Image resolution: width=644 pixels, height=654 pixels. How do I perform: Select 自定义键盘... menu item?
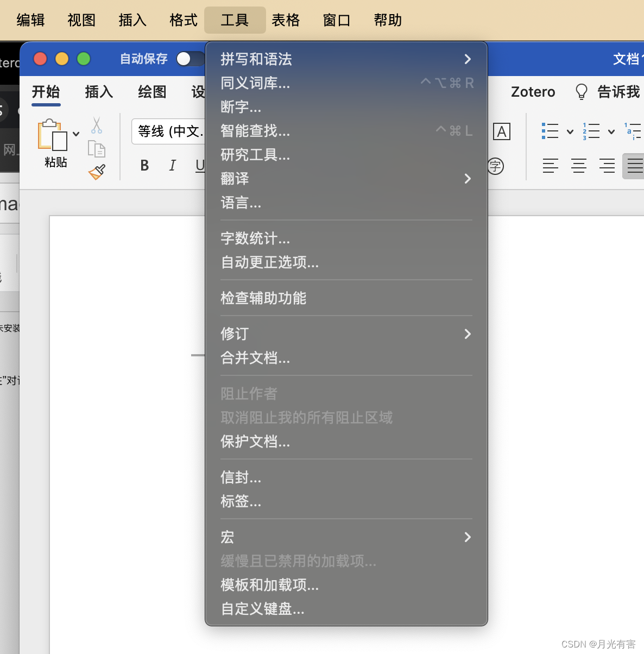(x=346, y=609)
